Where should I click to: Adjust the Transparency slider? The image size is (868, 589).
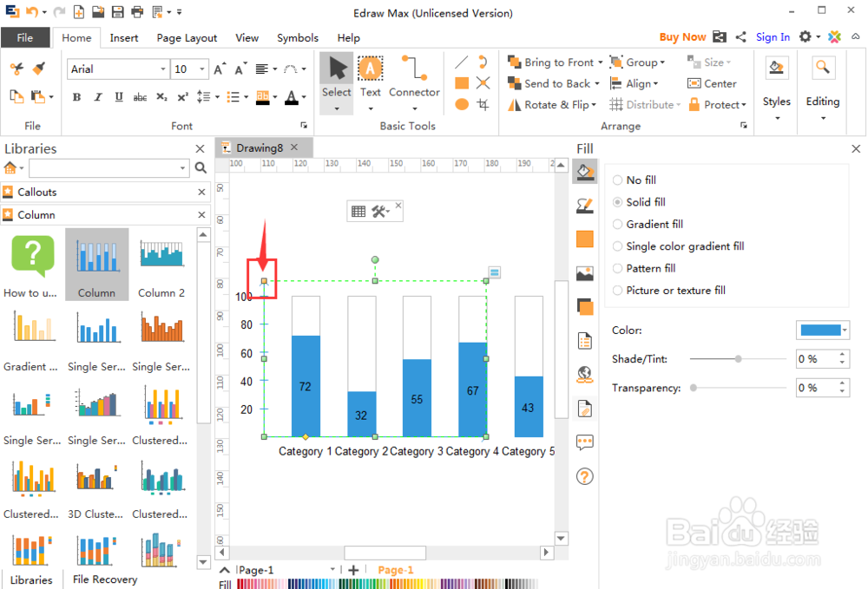pos(693,388)
